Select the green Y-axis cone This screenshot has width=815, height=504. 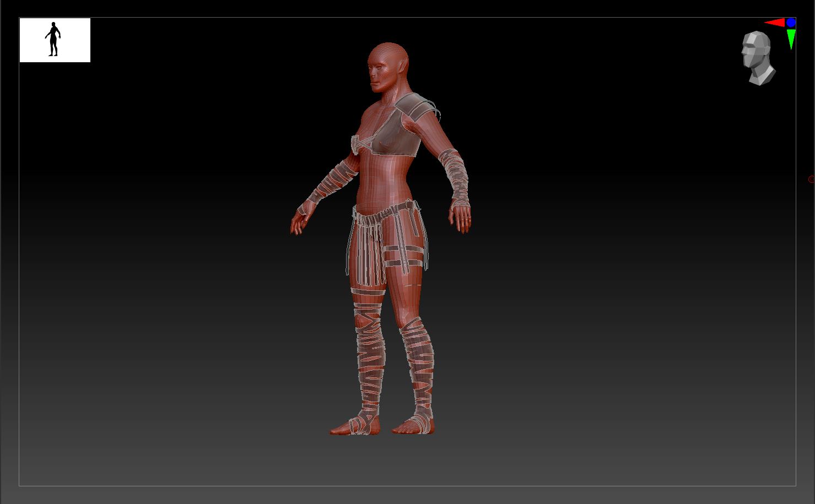click(791, 39)
